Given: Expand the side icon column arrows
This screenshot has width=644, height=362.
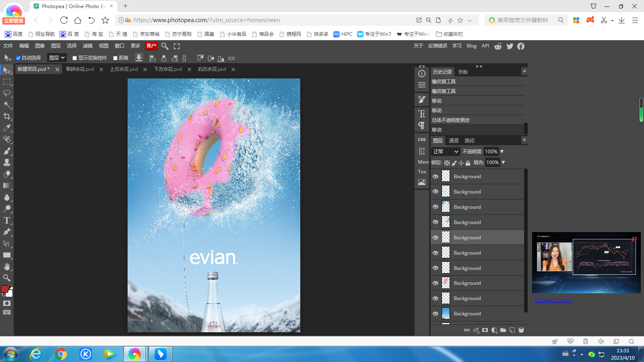Looking at the screenshot, I should 422,66.
